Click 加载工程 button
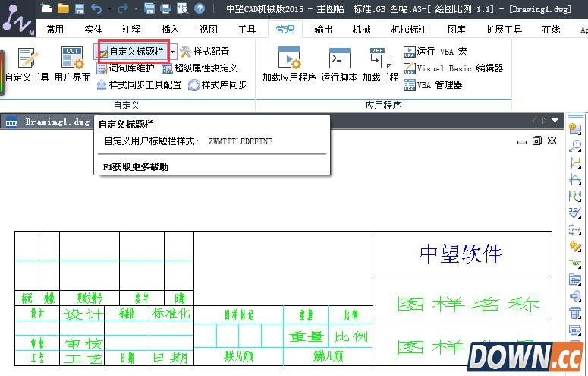Viewport: 588px width, 376px height. (x=380, y=64)
